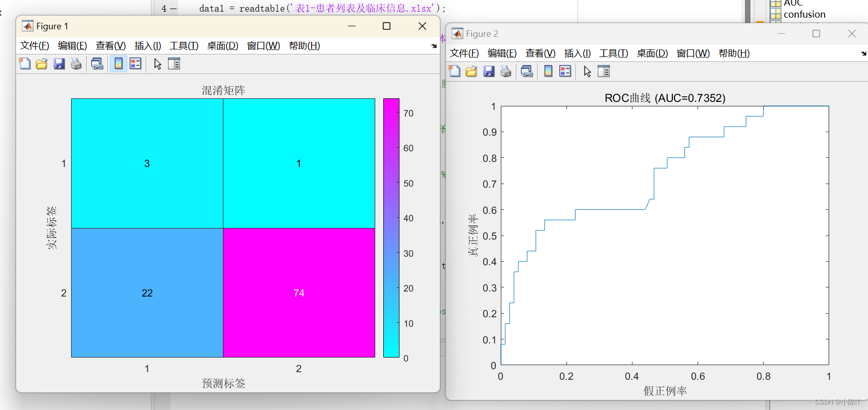Open 编辑(E) menu in Figure 2
Viewport: 868px width, 410px height.
[x=502, y=53]
